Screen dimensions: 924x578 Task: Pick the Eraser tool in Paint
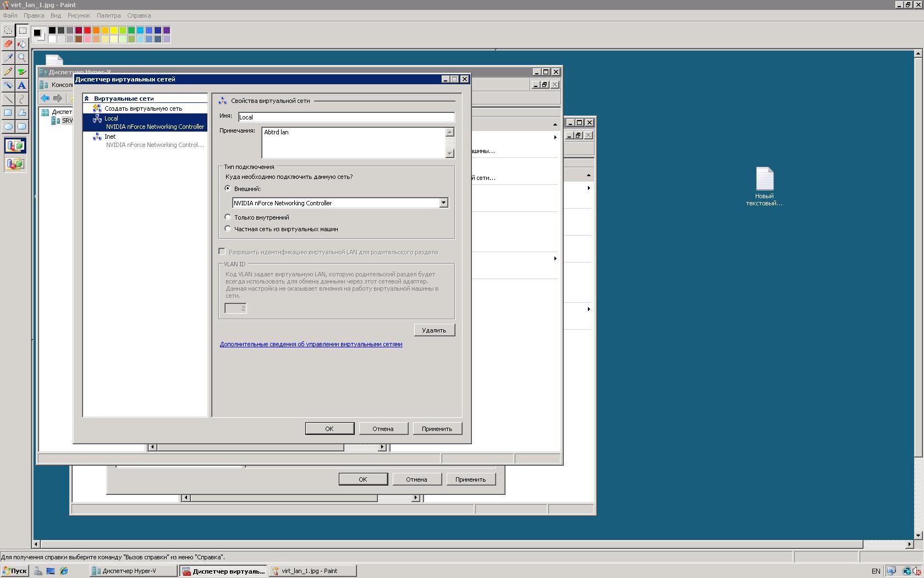(x=8, y=44)
